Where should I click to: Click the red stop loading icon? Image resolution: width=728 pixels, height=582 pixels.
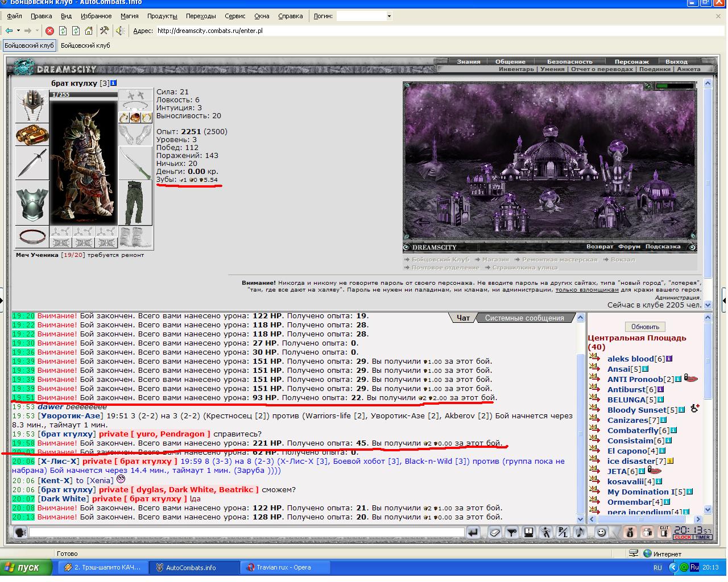[x=50, y=31]
